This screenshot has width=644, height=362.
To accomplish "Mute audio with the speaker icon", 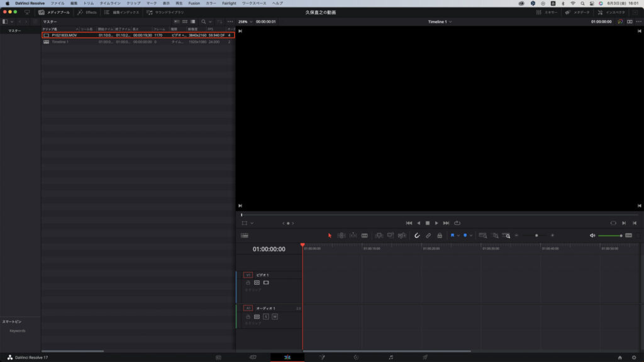I will [592, 236].
